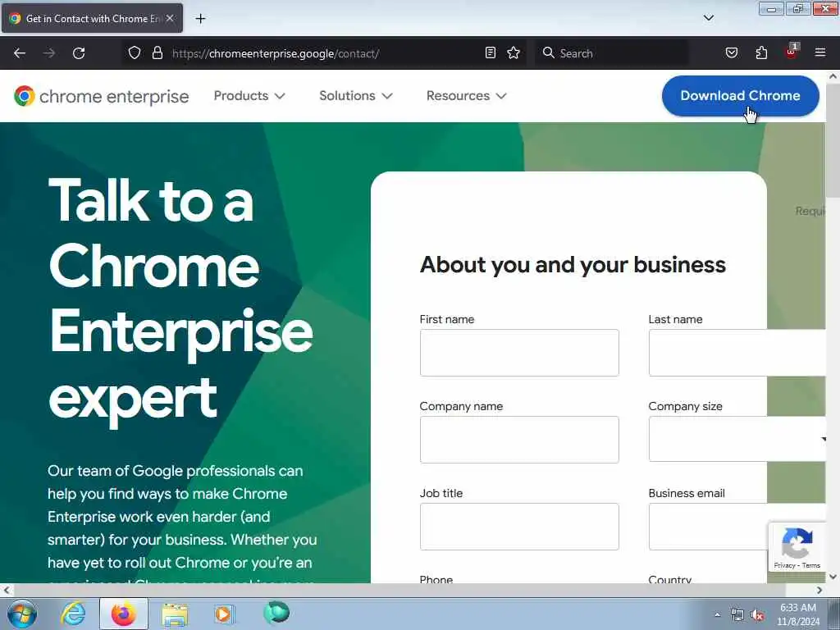The image size is (840, 630).
Task: Click the green round app icon in the taskbar
Action: [x=276, y=613]
